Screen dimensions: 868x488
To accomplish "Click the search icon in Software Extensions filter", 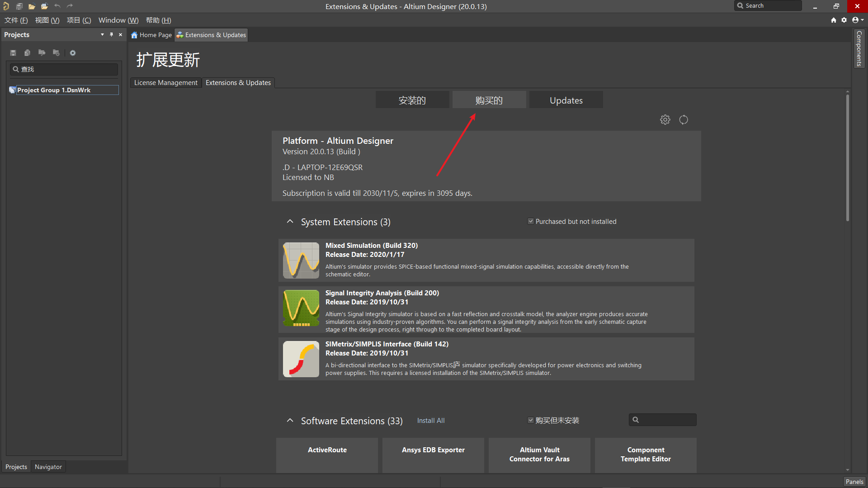I will pyautogui.click(x=636, y=420).
